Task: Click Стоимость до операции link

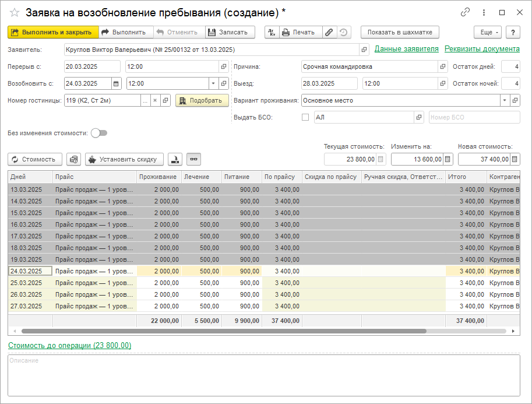Action: tap(69, 346)
